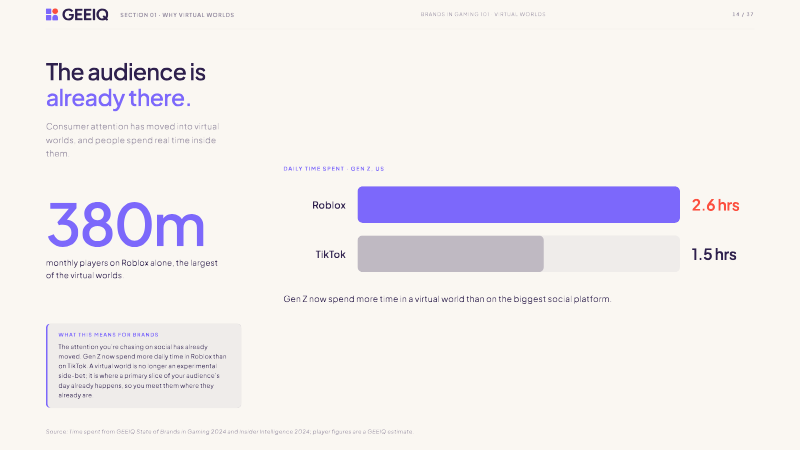Click the Daily Time Spent chart title
This screenshot has height=450, width=800.
pyautogui.click(x=334, y=169)
